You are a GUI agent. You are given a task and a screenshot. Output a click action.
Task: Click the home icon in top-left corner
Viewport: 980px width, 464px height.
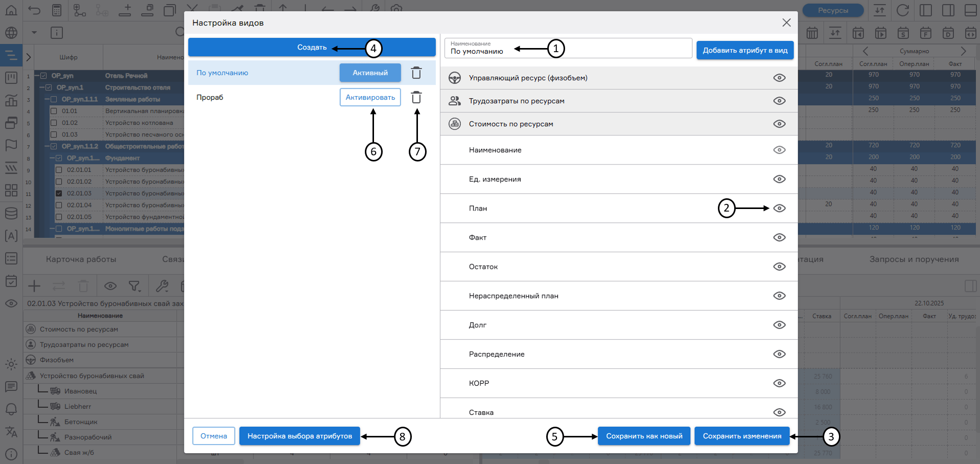(x=11, y=9)
